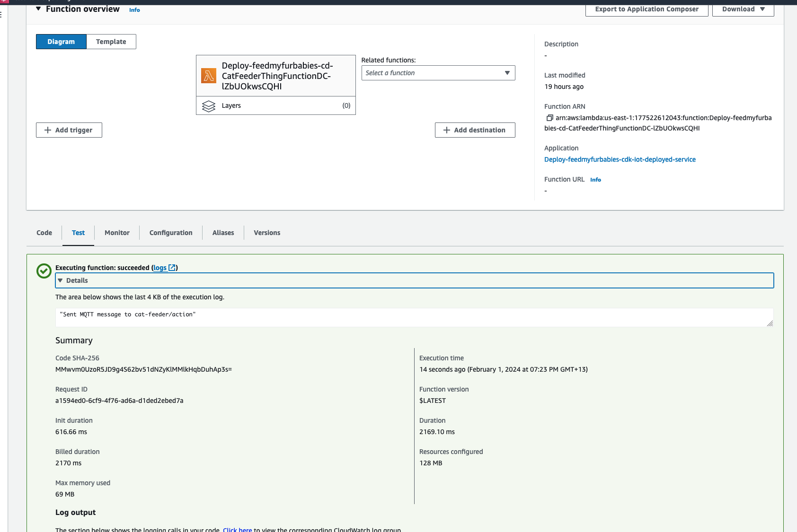This screenshot has width=797, height=532.
Task: Click Info link next to Function overview
Action: 134,10
